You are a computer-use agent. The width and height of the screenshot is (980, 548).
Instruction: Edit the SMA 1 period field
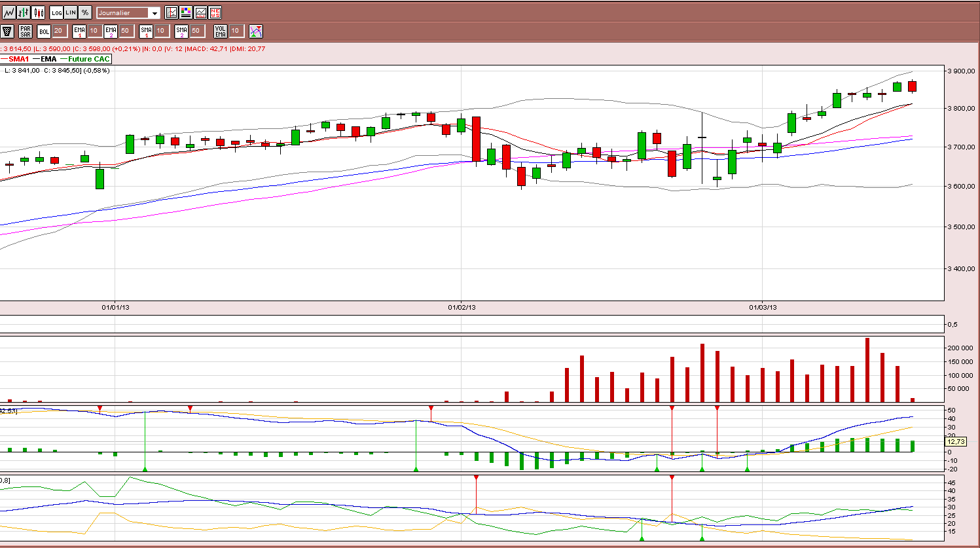161,31
